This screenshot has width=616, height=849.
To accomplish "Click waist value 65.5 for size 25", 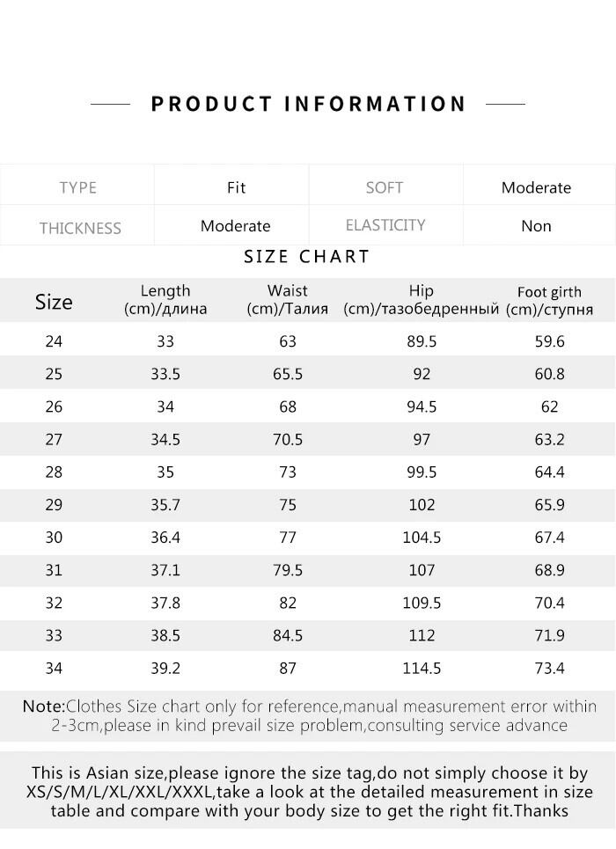I will point(288,374).
